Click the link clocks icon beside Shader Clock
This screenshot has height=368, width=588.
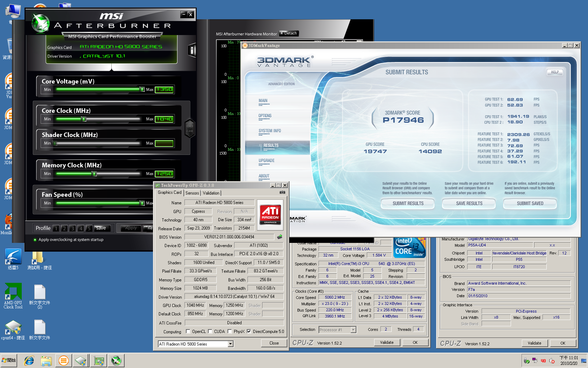coord(190,128)
